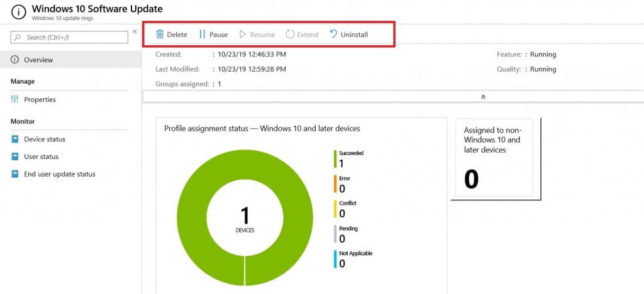This screenshot has height=294, width=644.
Task: Click the info icon beside page title
Action: [x=18, y=13]
